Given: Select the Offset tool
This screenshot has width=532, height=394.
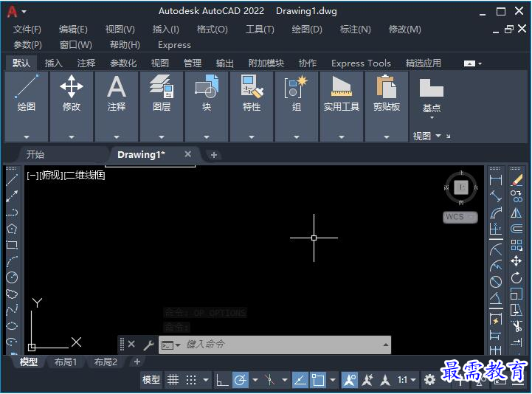Looking at the screenshot, I should 517,229.
